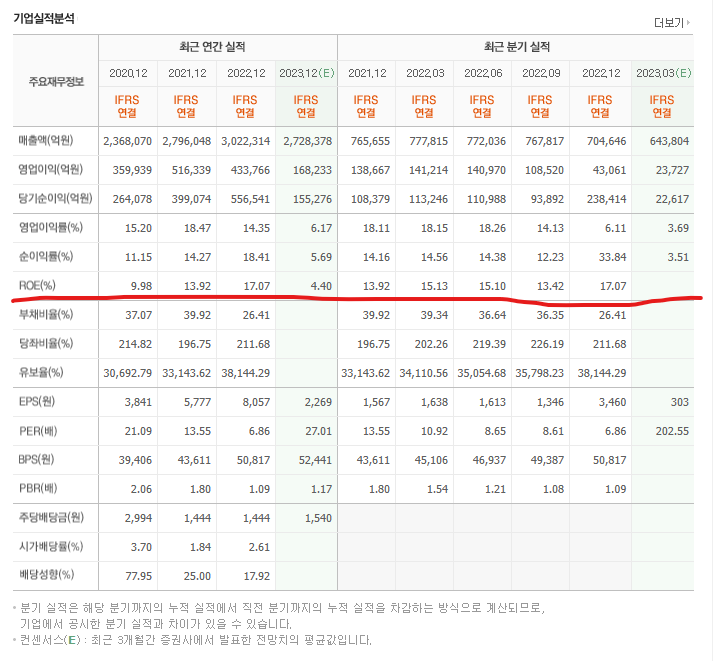Click the 주당배당금(원) row label
This screenshot has height=661, width=713.
51,517
